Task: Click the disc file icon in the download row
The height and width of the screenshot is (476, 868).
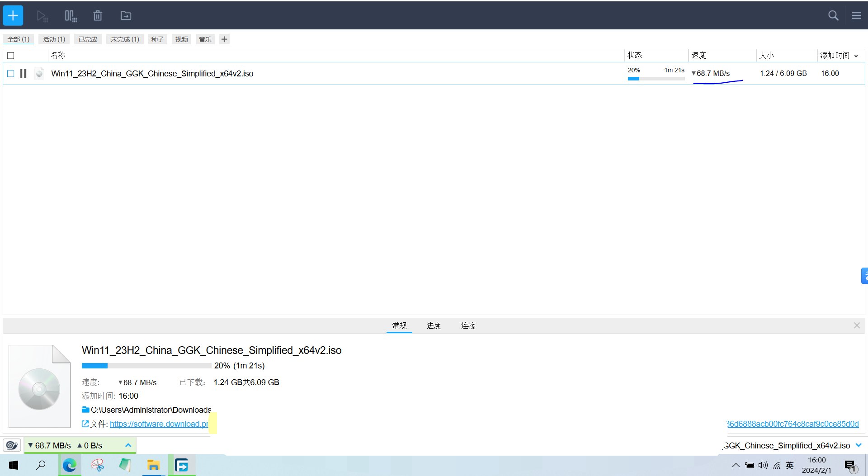Action: [40, 73]
